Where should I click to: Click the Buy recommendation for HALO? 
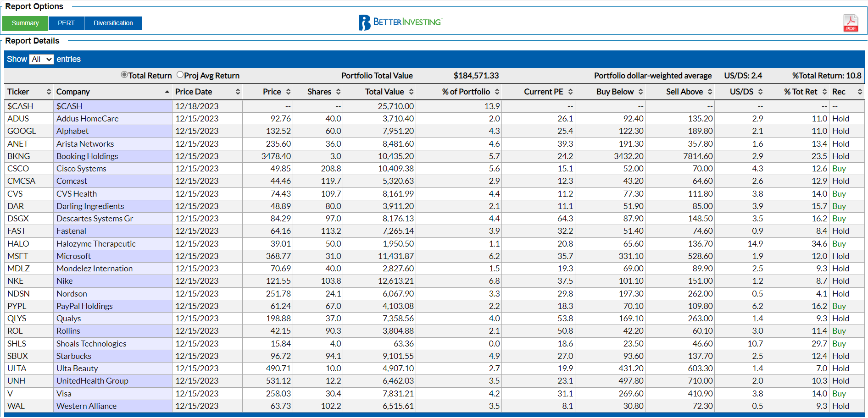(x=839, y=244)
